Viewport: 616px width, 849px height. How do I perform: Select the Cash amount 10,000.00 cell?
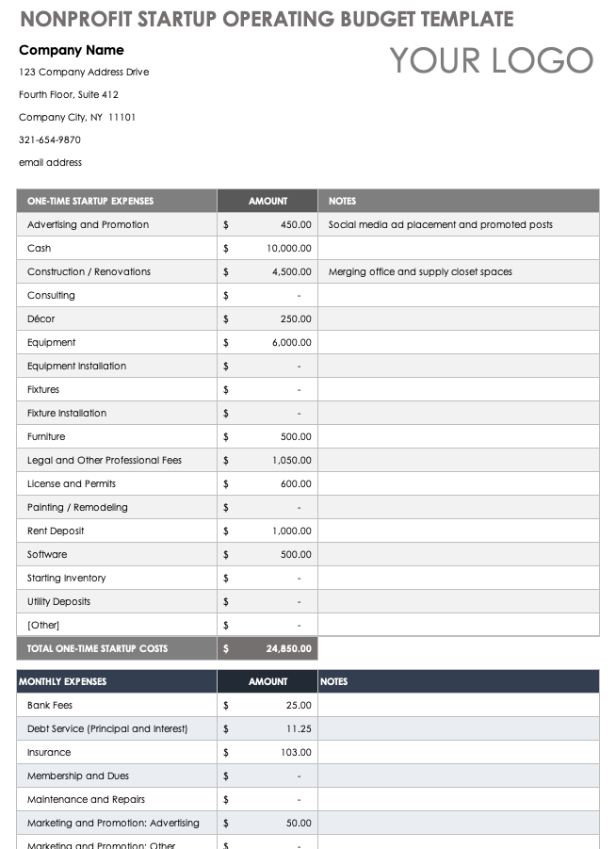267,248
